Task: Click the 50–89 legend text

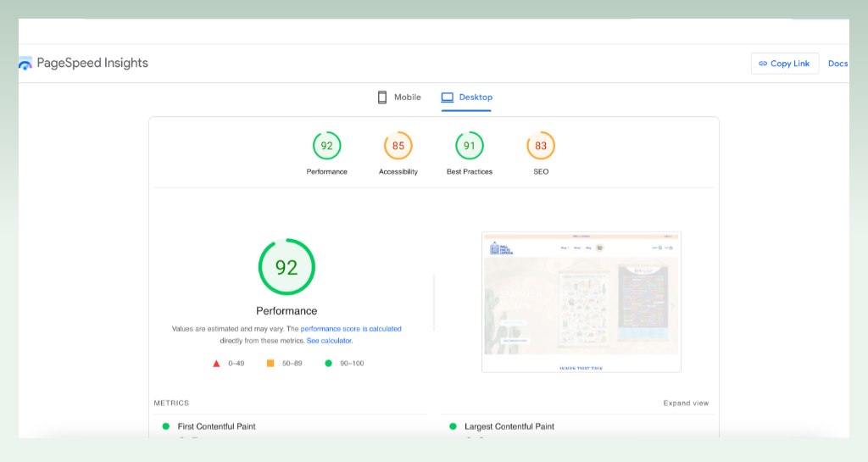Action: [x=292, y=364]
